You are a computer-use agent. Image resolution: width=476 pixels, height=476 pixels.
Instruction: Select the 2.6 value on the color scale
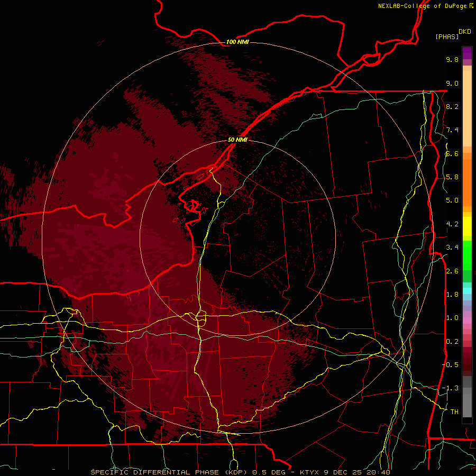click(452, 271)
